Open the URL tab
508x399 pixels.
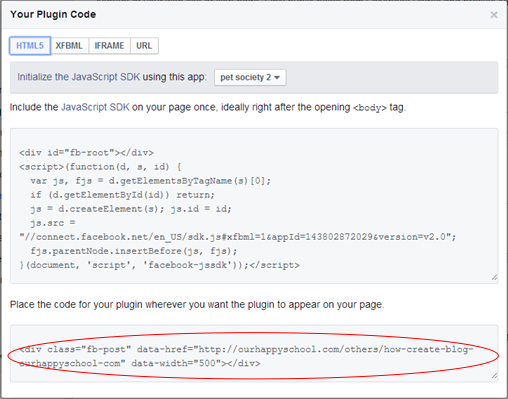click(x=144, y=46)
